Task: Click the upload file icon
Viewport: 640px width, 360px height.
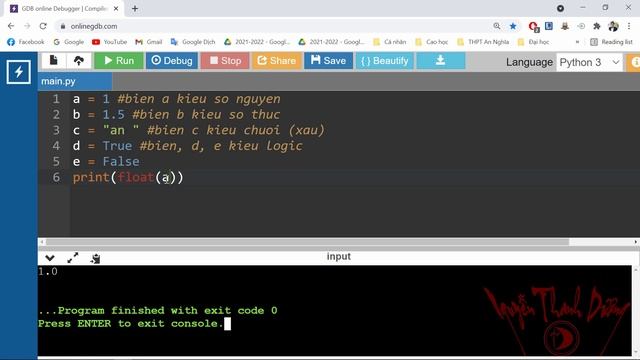Action: (79, 61)
